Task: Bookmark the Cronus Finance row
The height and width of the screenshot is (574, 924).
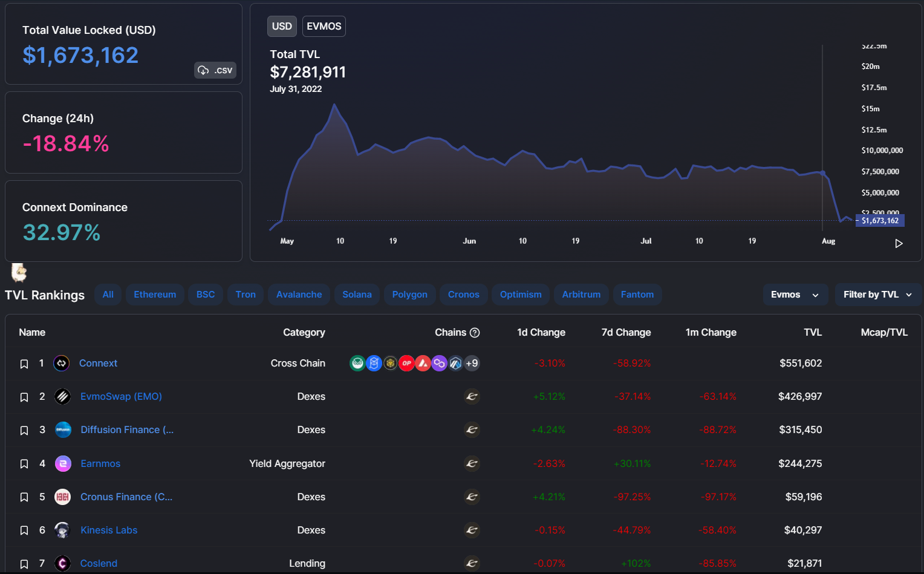Action: (24, 497)
